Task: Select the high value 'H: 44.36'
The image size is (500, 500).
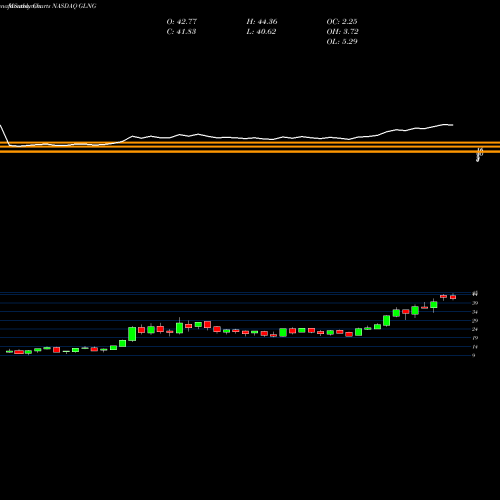Action: [262, 22]
